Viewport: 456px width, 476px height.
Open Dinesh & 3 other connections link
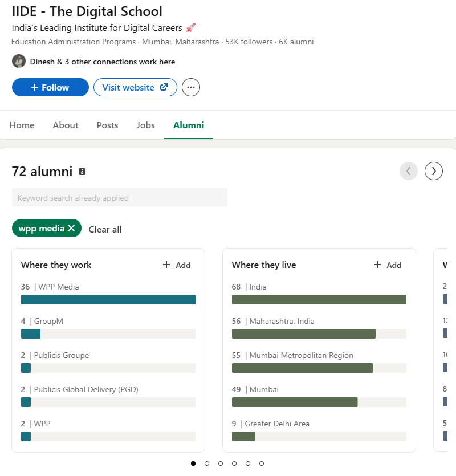[102, 62]
